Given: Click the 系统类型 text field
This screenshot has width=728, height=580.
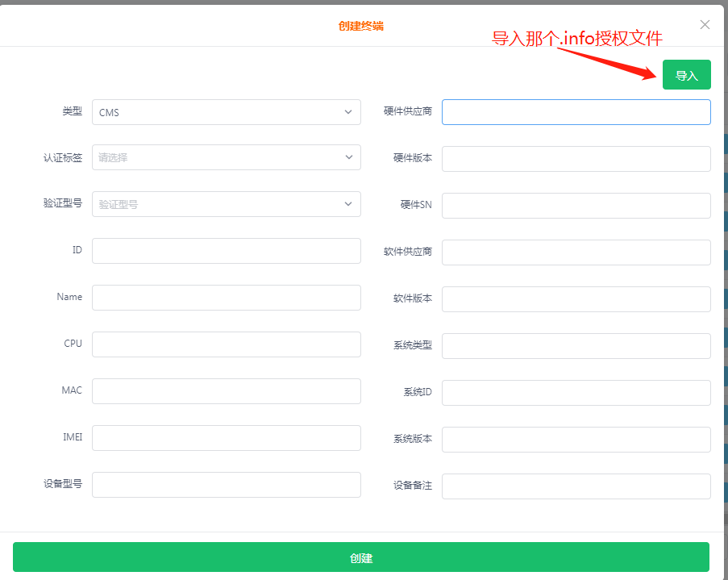Looking at the screenshot, I should coord(576,346).
